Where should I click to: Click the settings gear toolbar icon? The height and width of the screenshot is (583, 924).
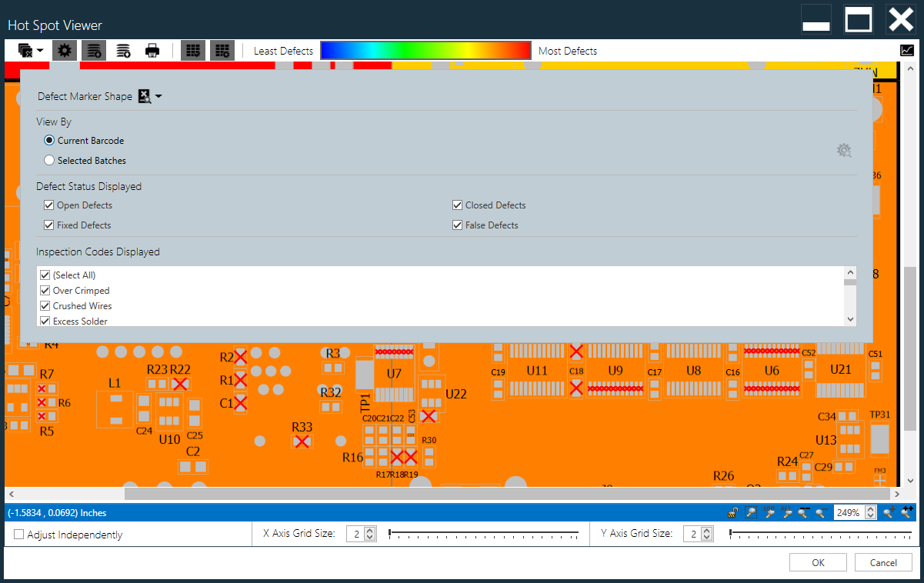pos(64,50)
